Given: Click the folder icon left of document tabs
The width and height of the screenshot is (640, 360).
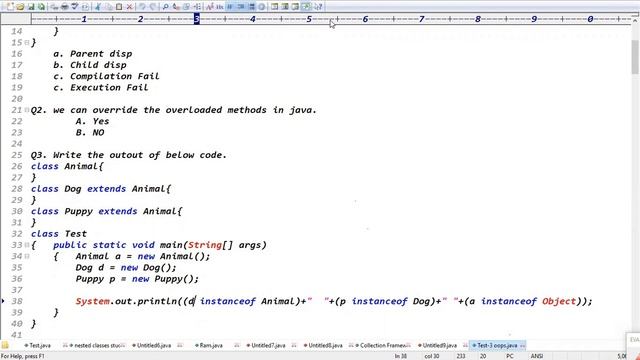Looking at the screenshot, I should (x=5, y=345).
